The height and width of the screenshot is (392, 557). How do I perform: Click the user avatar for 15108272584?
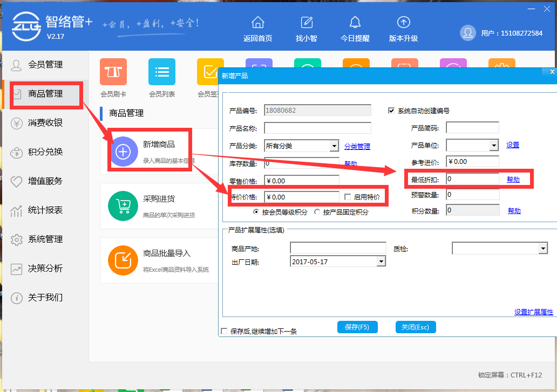point(467,33)
